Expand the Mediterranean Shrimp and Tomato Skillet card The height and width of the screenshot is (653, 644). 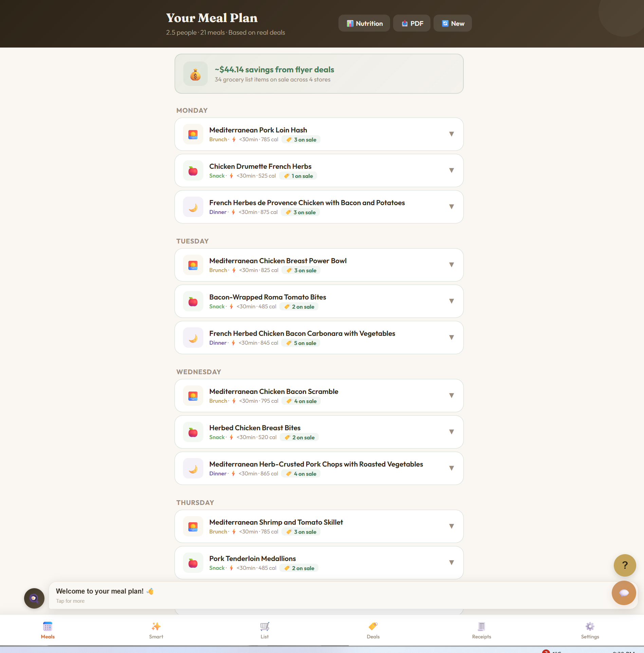pyautogui.click(x=452, y=526)
